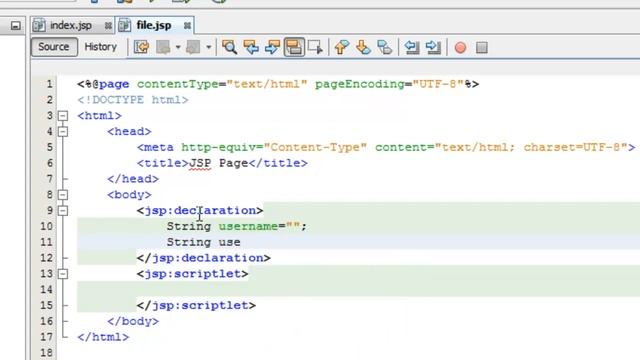Collapse the html fold on line 3
Screen dimensions: 640x360
click(x=62, y=116)
